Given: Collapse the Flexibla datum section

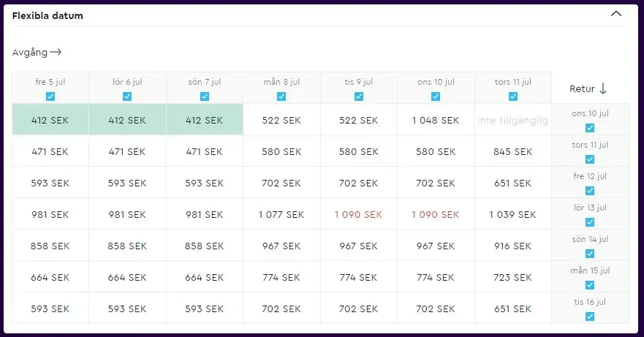Looking at the screenshot, I should pyautogui.click(x=615, y=14).
